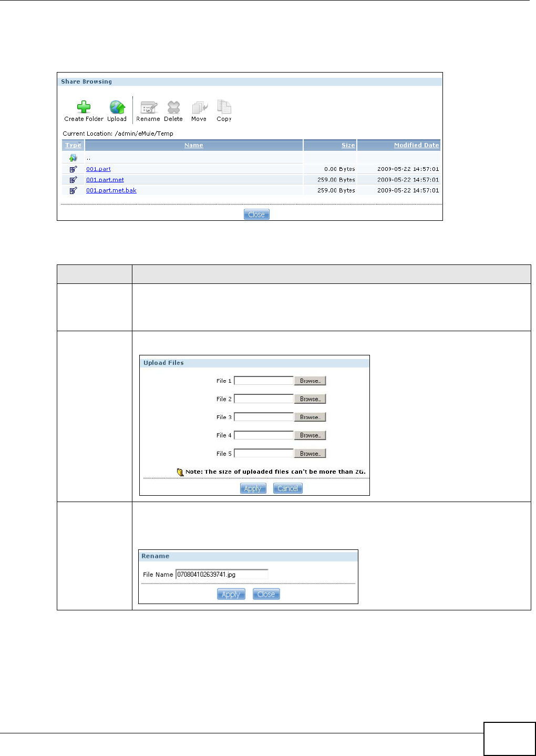
Task: Choose the Move toolbar icon
Action: [x=199, y=107]
